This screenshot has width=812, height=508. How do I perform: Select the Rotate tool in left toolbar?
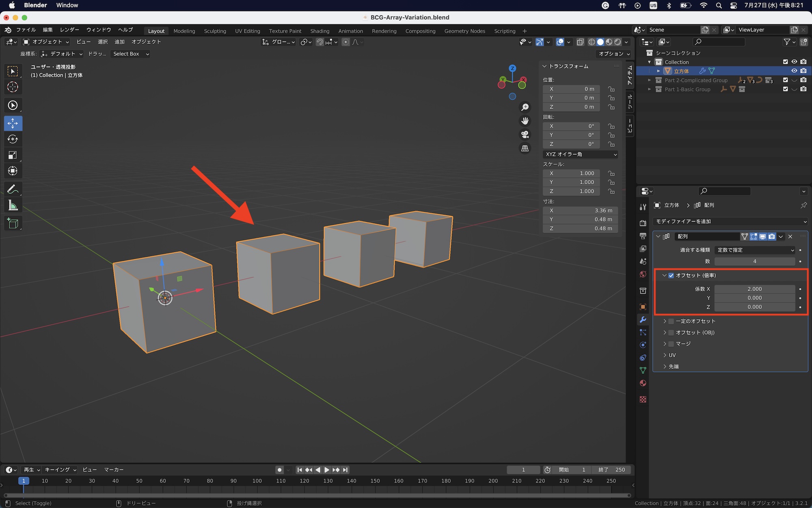click(13, 139)
